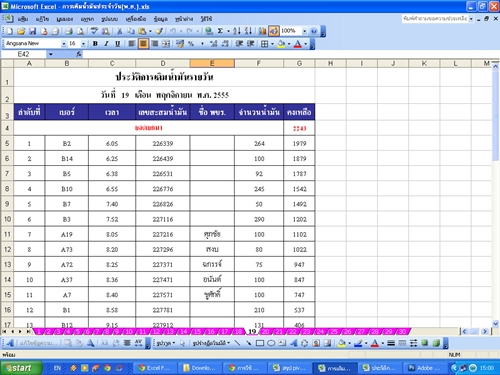The image size is (500, 375).
Task: Open the Borders dropdown arrow
Action: (x=272, y=44)
